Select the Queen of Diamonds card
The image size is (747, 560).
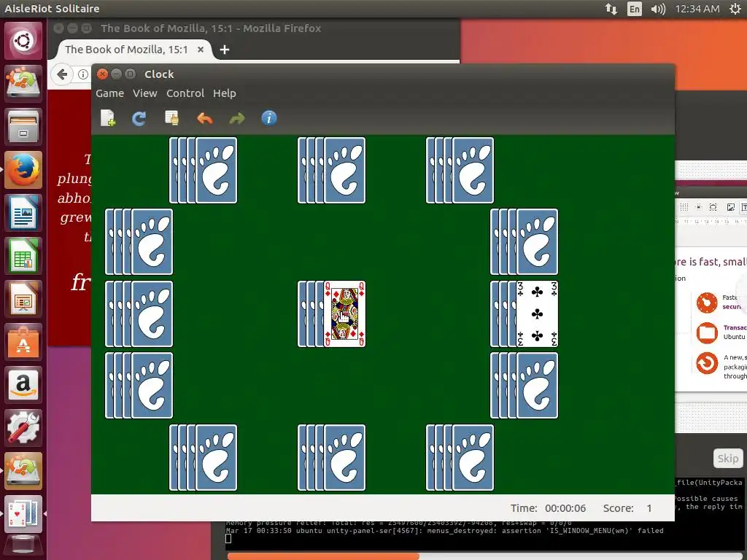pos(344,314)
